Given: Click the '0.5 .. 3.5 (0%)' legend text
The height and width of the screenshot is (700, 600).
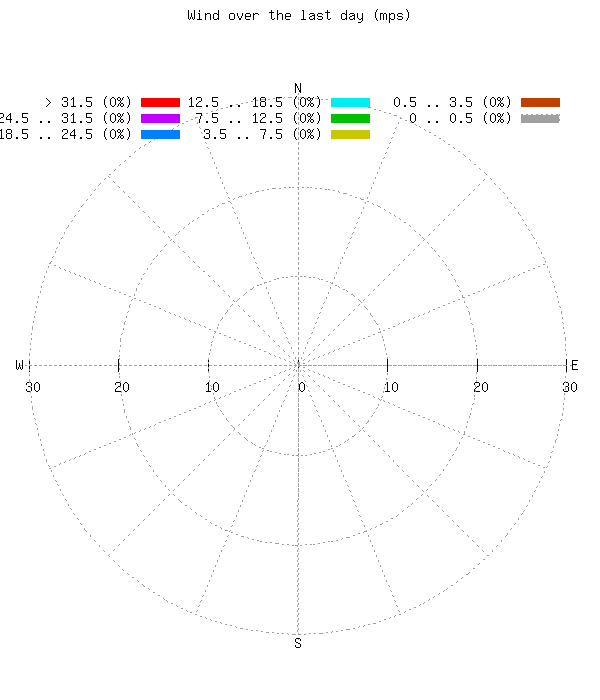Looking at the screenshot, I should 452,102.
